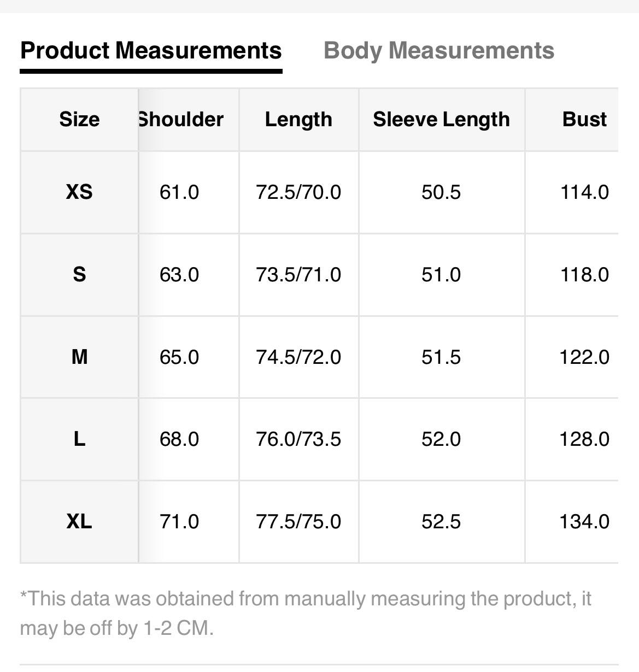This screenshot has width=639, height=672.
Task: Click the Shoulder column header
Action: [181, 119]
